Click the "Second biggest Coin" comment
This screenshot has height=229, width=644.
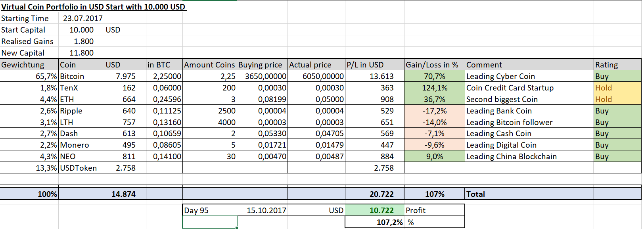[x=529, y=99]
